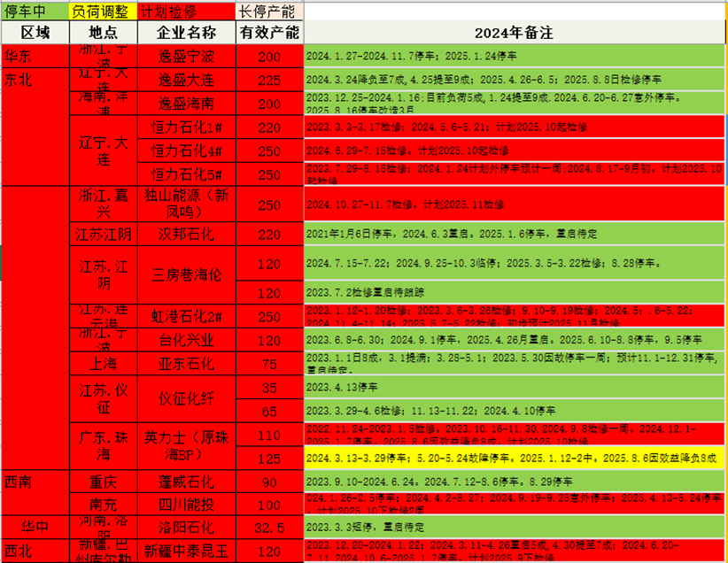Select the 独山能源（新凤鸣） cell
728x563 pixels.
[186, 204]
